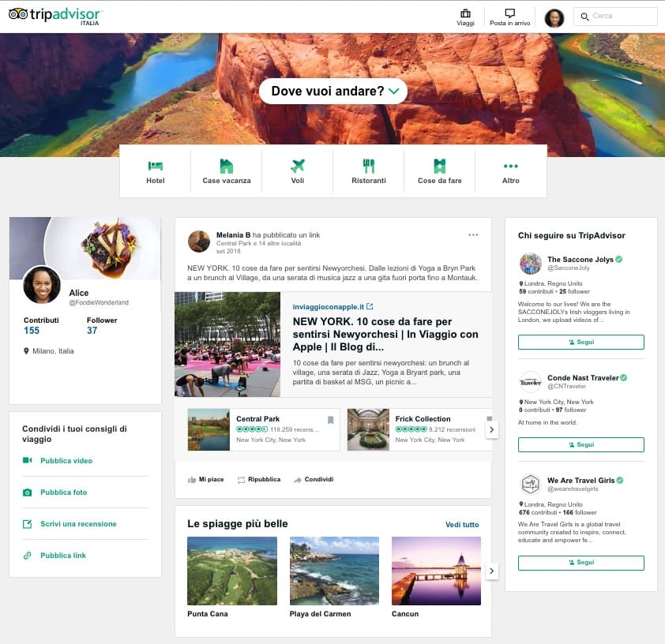Viewport: 665px width, 644px height.
Task: Follow We Are Travel Girls with Segui
Action: point(581,563)
